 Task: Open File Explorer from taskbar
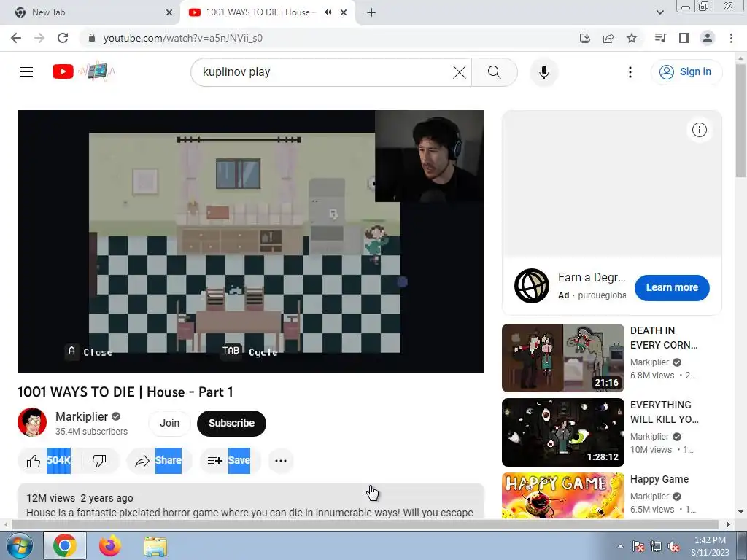click(x=155, y=545)
